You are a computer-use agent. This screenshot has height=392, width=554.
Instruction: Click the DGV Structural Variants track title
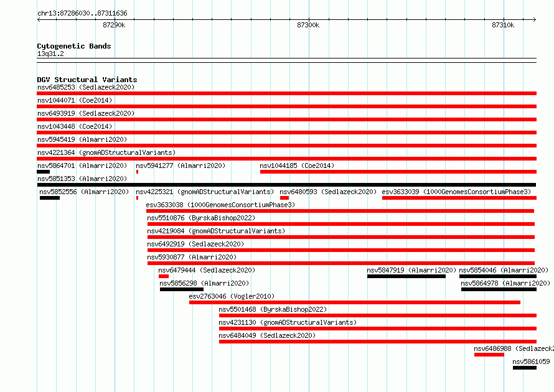[x=87, y=80]
